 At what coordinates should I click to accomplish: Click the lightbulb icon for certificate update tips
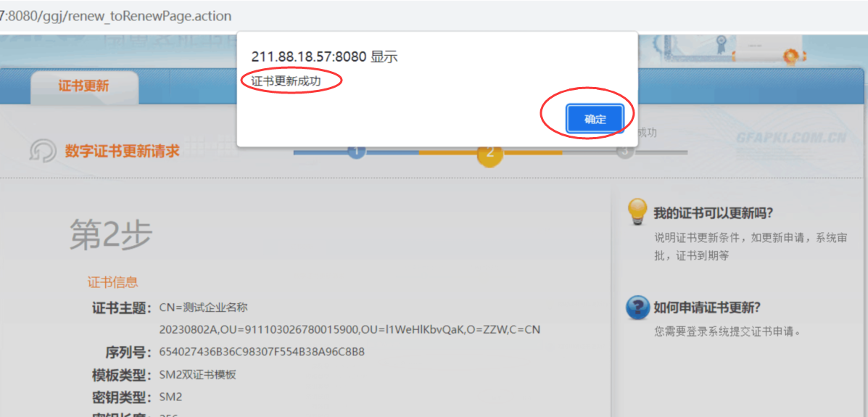click(637, 212)
